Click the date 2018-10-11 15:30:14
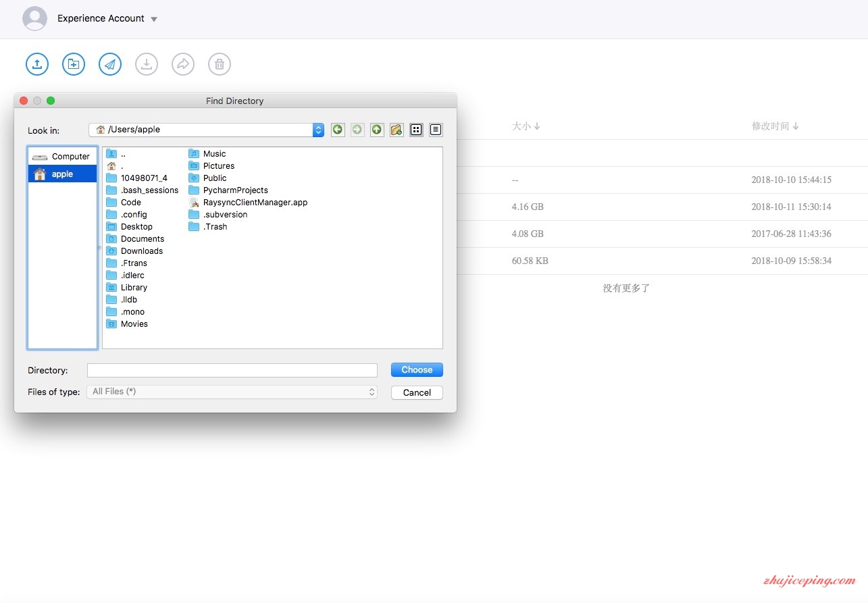This screenshot has height=603, width=868. click(791, 207)
